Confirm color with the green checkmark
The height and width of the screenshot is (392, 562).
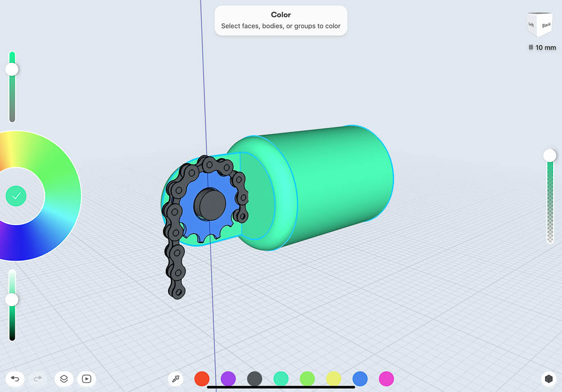(x=16, y=195)
